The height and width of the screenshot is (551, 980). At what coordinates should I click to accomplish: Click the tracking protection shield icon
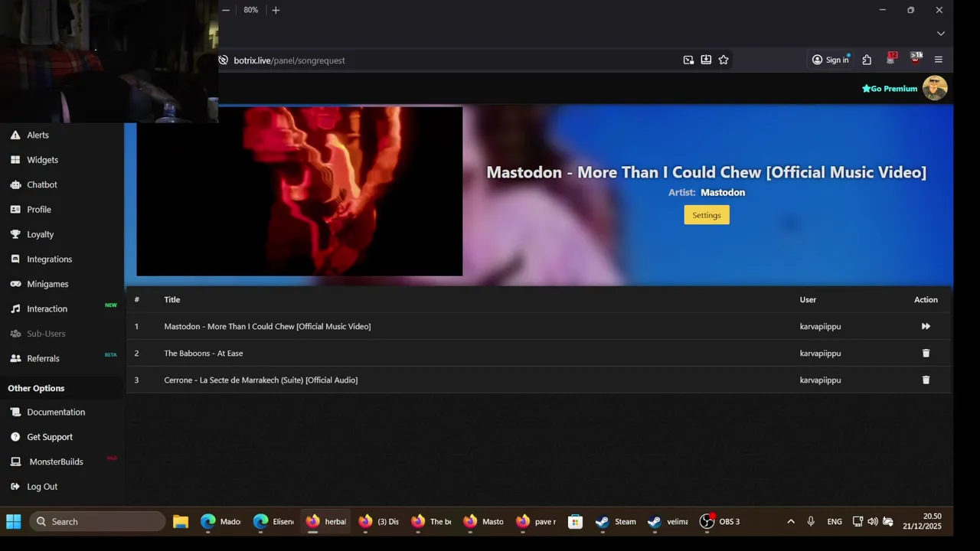[x=224, y=60]
